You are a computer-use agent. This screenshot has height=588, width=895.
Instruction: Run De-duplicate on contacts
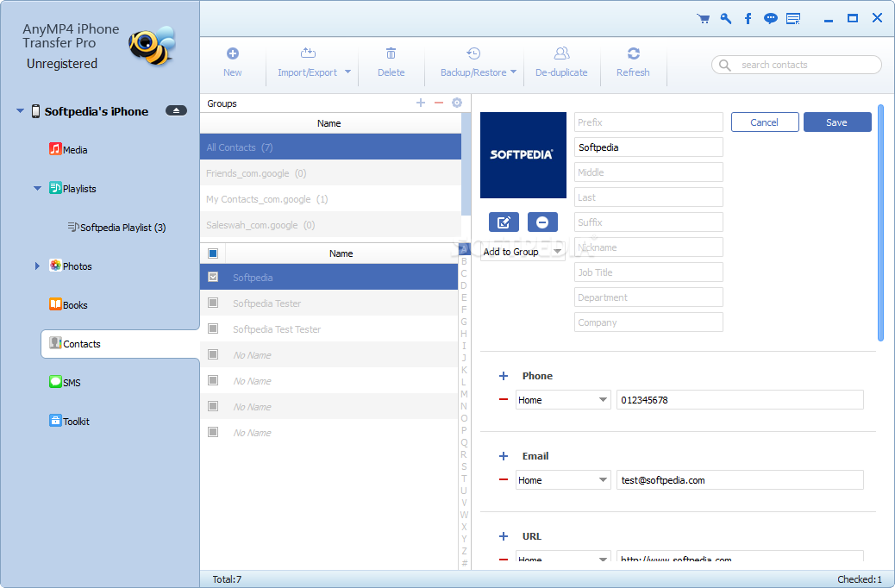coord(561,62)
